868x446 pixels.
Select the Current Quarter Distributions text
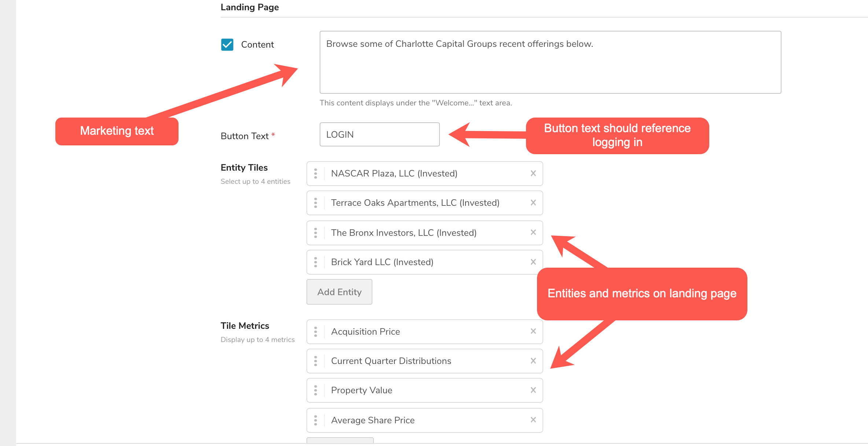(x=391, y=361)
